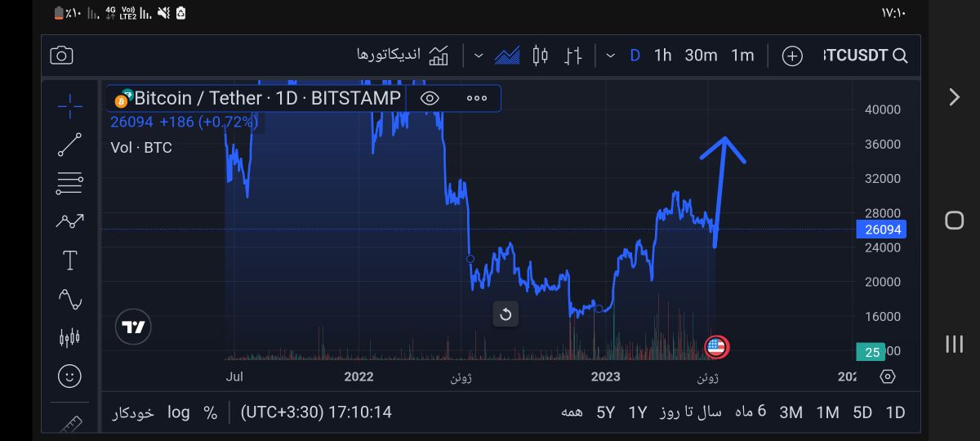Select the 5Y date range
980x441 pixels.
pos(605,412)
